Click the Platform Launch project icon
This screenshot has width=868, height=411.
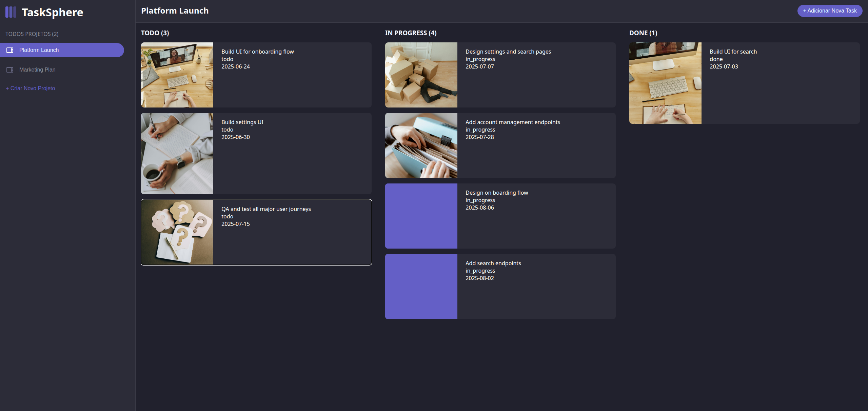(10, 50)
